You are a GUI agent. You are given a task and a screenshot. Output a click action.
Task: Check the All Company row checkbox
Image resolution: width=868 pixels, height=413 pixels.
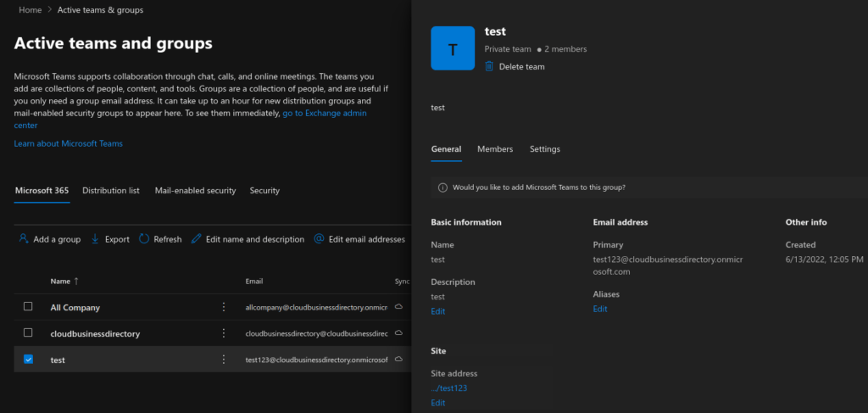28,306
